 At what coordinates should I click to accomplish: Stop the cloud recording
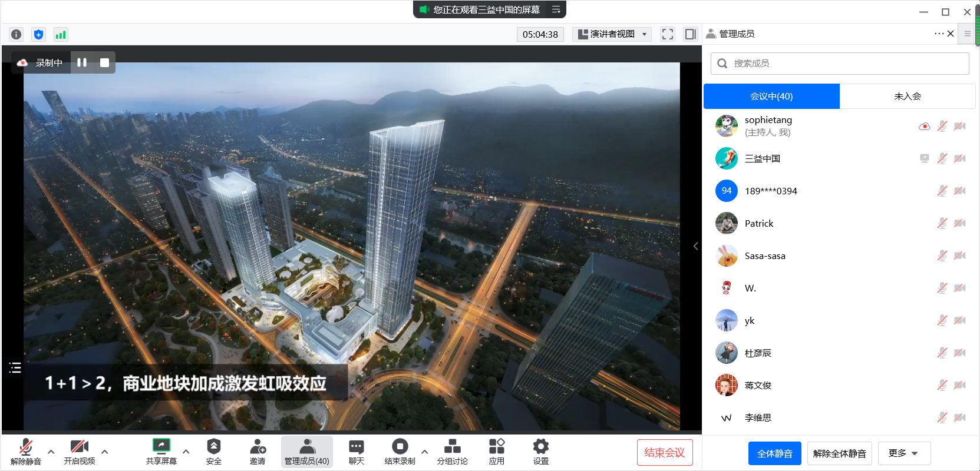click(104, 62)
